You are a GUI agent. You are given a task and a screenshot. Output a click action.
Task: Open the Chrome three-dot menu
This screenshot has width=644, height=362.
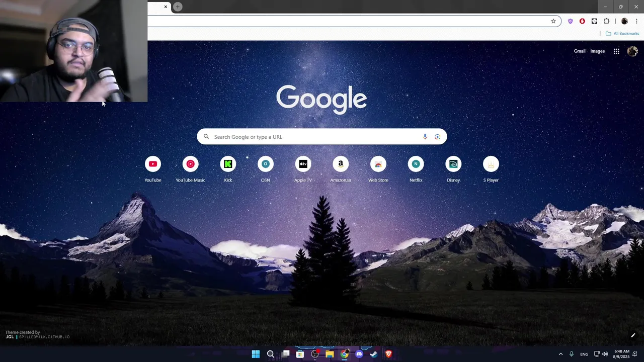pos(636,21)
